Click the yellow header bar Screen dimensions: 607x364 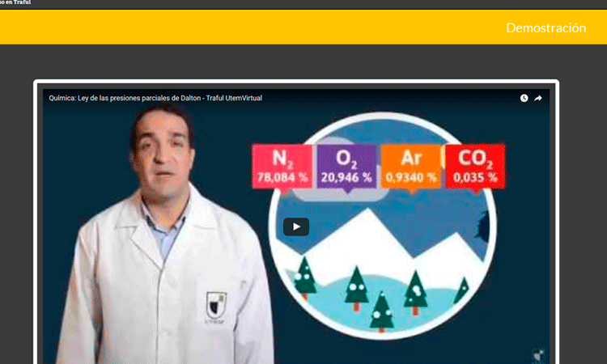(243, 28)
